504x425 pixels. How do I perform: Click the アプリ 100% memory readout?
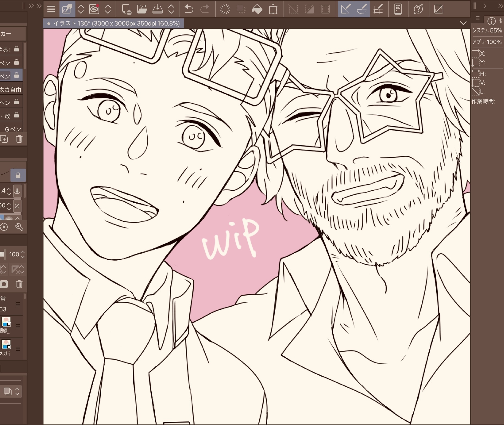coord(487,42)
